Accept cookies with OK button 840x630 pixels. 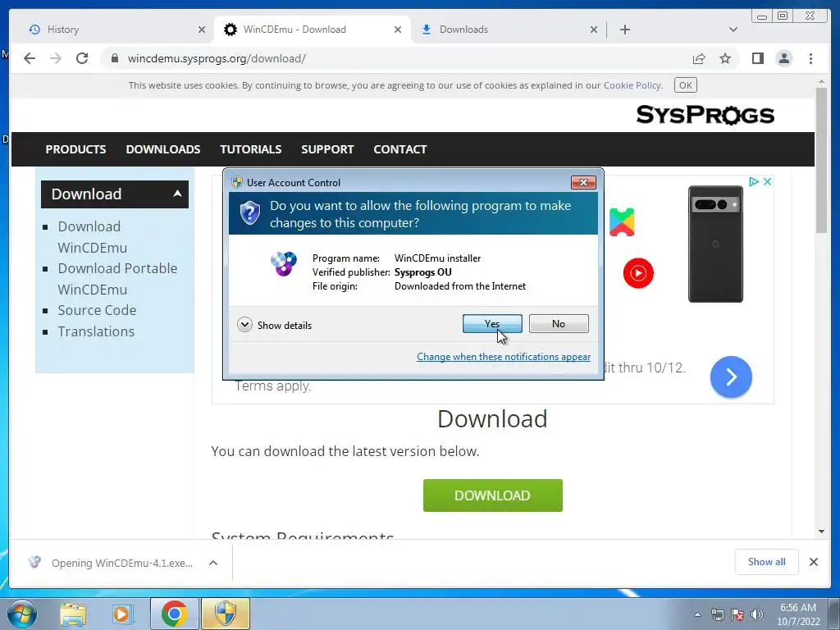[x=685, y=85]
